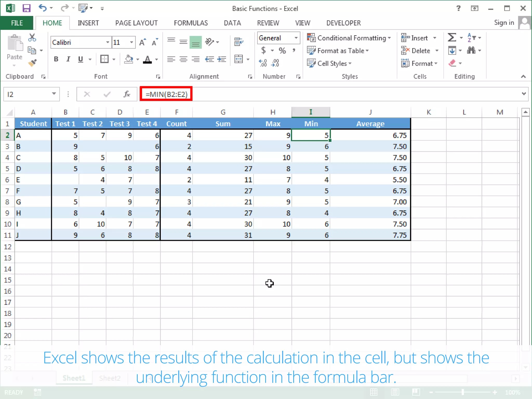Viewport: 532px width, 399px height.
Task: Click the Cut scissors icon
Action: 32,38
